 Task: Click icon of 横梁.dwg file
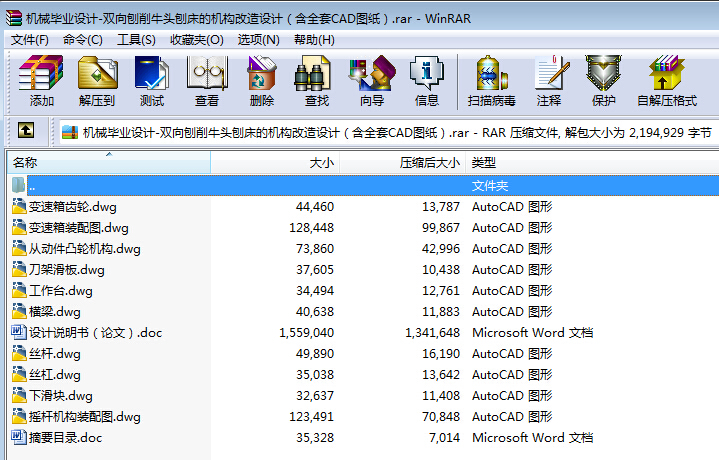pos(19,311)
